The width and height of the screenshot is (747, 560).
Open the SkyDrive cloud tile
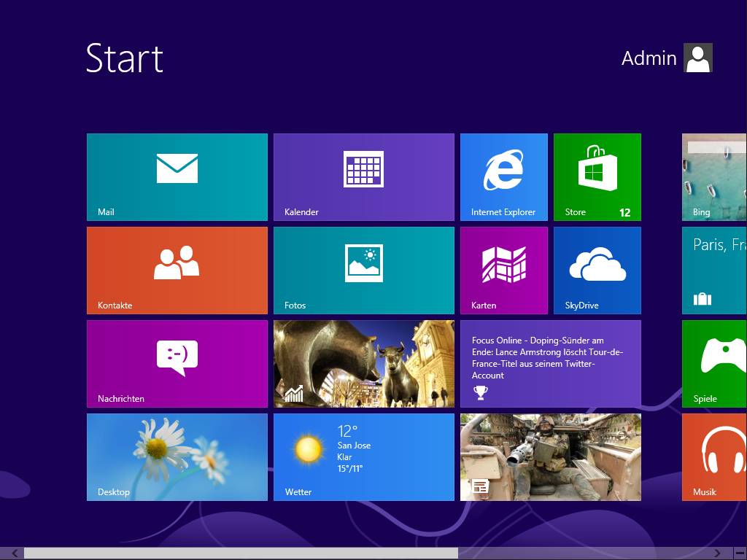(x=597, y=271)
